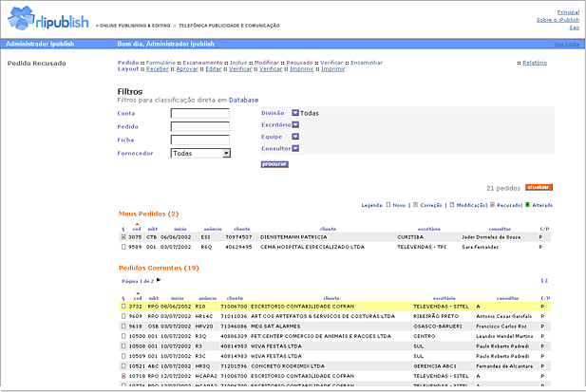Click RIBEIRÃO PRETO office cell

click(436, 316)
